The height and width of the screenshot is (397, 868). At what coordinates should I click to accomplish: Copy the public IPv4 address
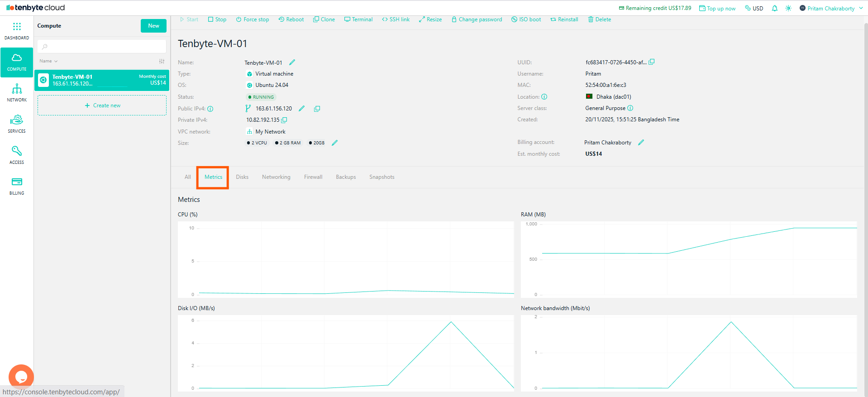point(317,109)
